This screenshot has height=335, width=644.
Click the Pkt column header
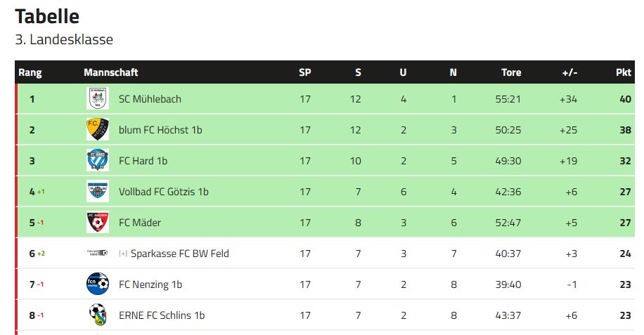(x=623, y=72)
